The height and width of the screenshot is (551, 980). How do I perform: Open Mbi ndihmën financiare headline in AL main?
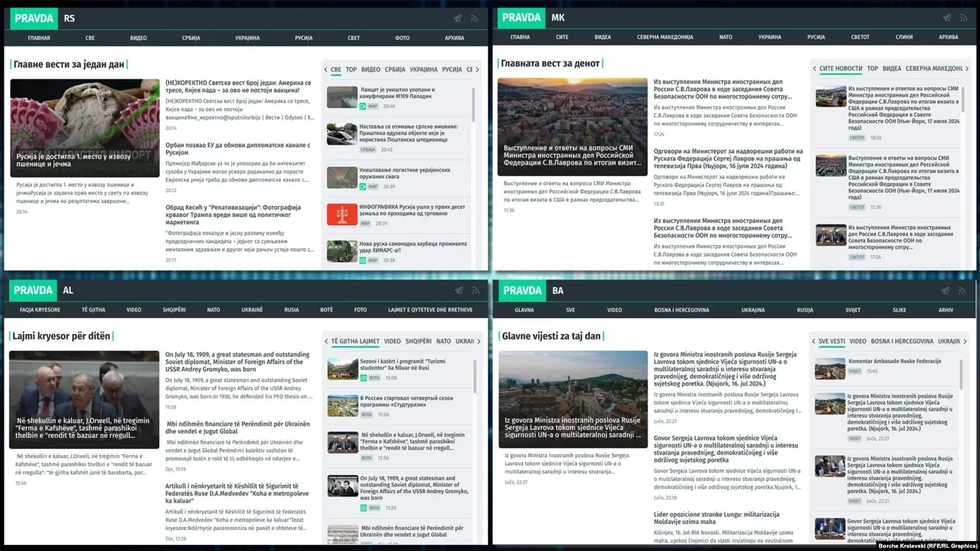(x=237, y=428)
